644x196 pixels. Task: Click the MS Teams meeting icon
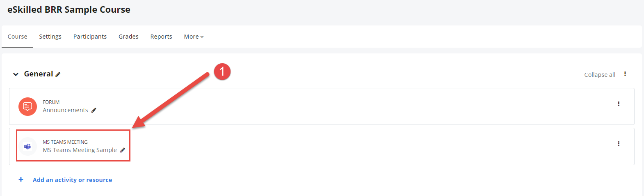coord(27,146)
